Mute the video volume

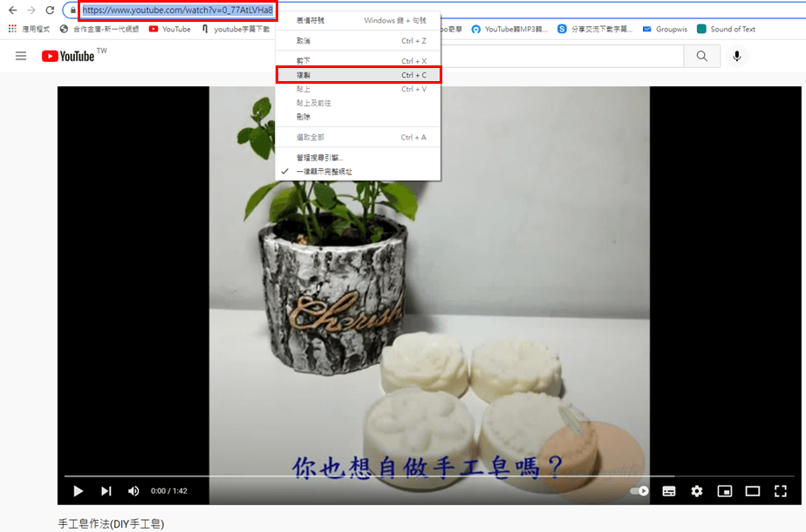pyautogui.click(x=133, y=491)
